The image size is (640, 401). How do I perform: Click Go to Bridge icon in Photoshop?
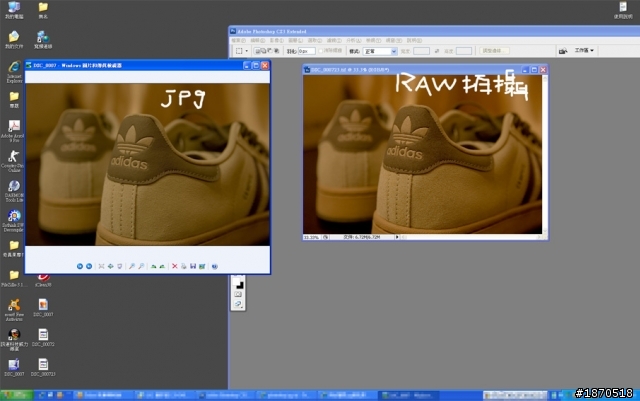[563, 51]
